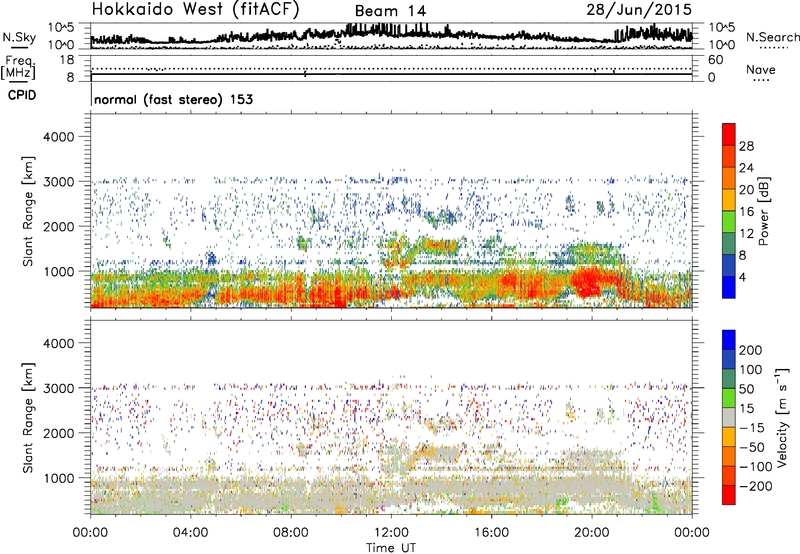Viewport: 800px width, 554px height.
Task: Click the "12:00" time tick label
Action: [x=391, y=533]
